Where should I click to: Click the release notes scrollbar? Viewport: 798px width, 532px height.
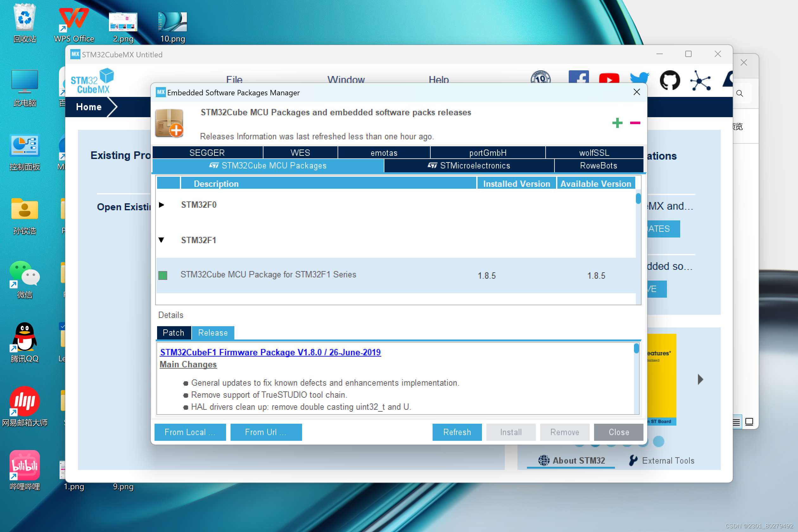(636, 348)
